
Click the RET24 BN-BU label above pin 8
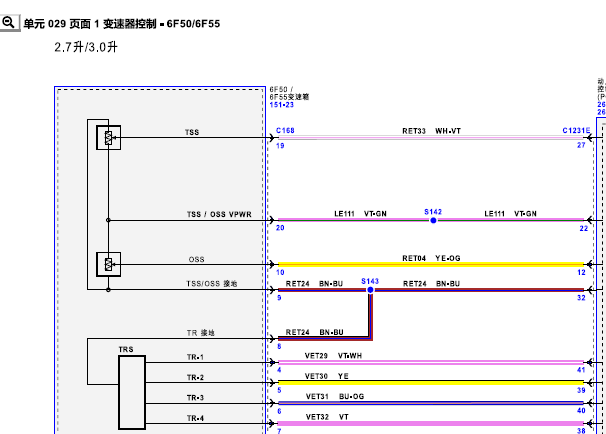(315, 332)
